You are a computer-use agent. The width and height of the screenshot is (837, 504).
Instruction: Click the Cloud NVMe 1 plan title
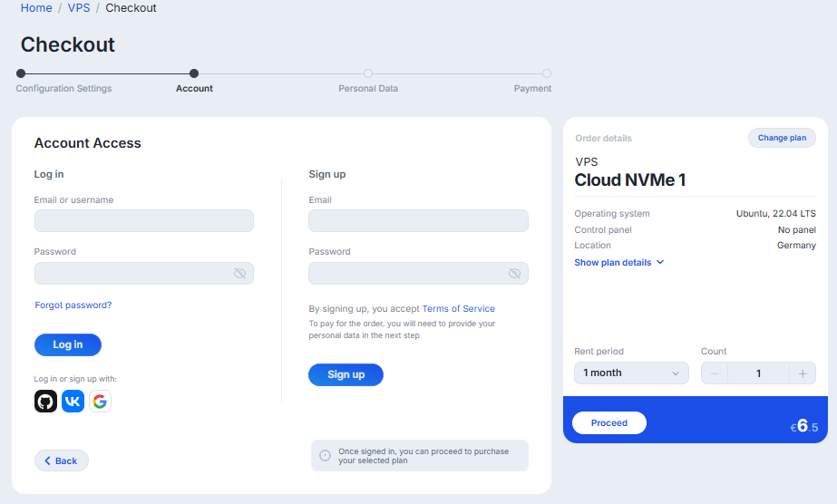630,180
